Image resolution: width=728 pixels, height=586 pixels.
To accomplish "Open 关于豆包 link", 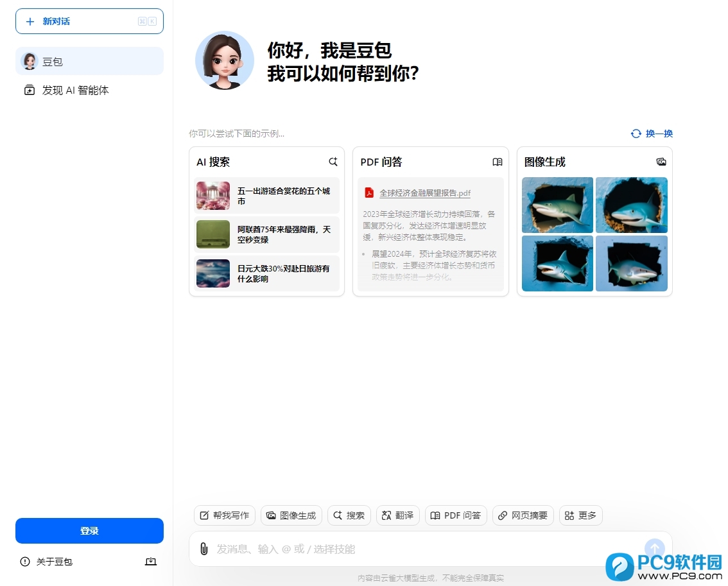I will (x=55, y=562).
